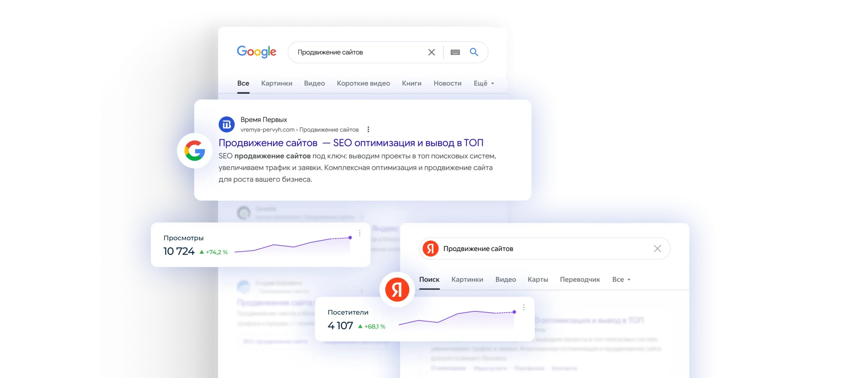Click the round Google G badge

[194, 151]
